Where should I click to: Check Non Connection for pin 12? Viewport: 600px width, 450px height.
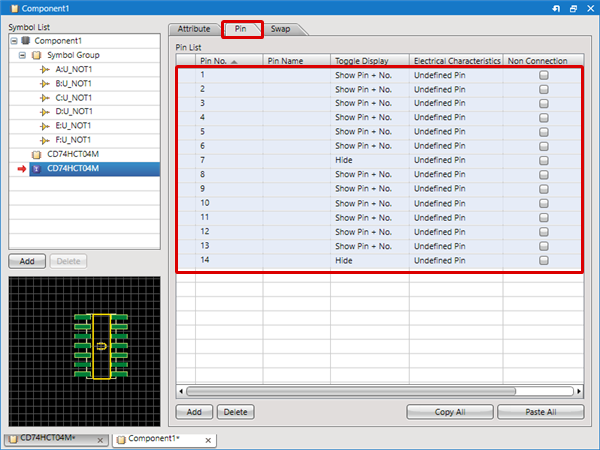click(544, 232)
